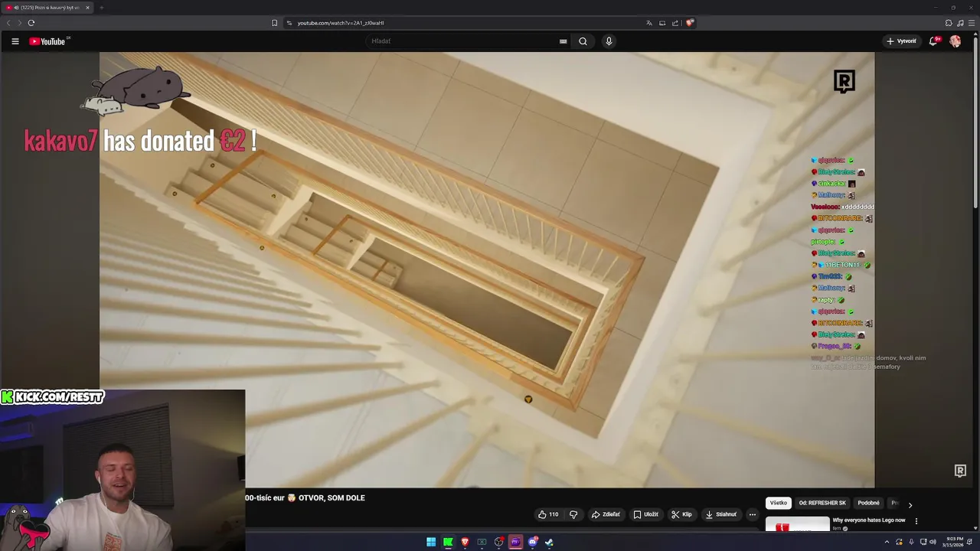Image resolution: width=980 pixels, height=551 pixels.
Task: Open the on-screen keyboard in search box
Action: click(563, 41)
